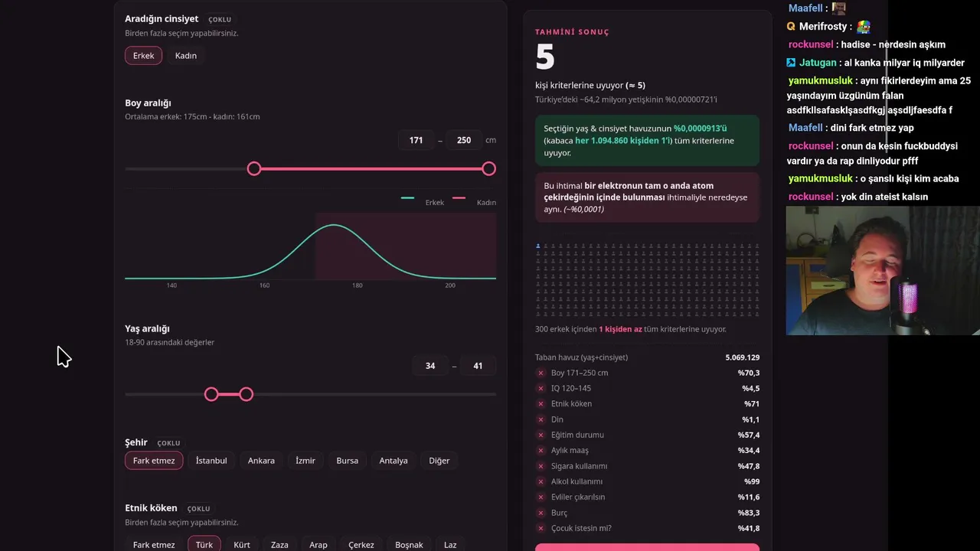Click the '300 erkek içinden' summary line
The height and width of the screenshot is (551, 980).
coord(631,329)
